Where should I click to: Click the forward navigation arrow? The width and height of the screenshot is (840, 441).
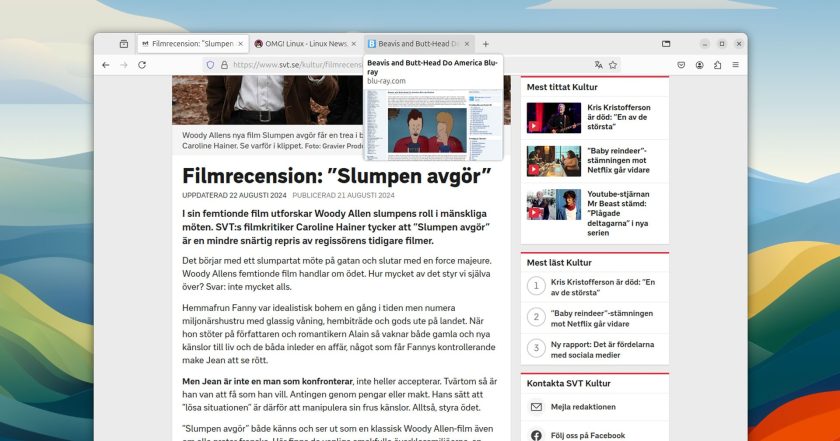[x=124, y=65]
